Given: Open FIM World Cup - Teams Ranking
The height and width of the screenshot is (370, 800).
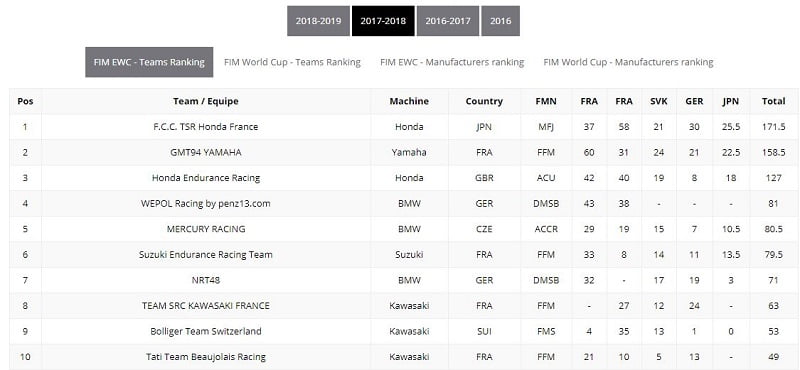Looking at the screenshot, I should coord(292,62).
